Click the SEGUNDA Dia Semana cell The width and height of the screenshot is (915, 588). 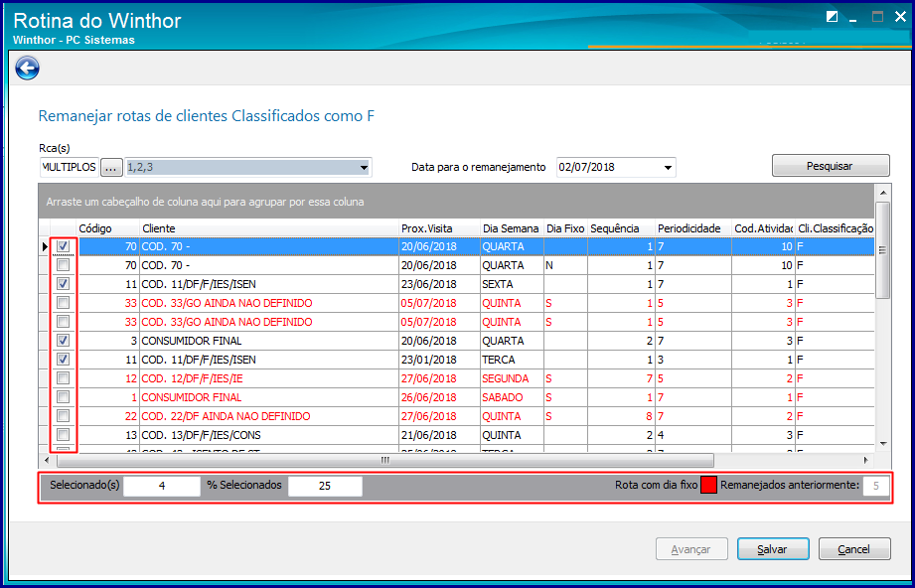point(512,378)
